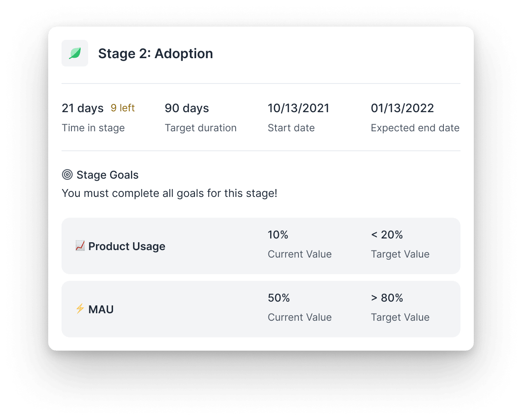The height and width of the screenshot is (420, 522).
Task: Click the 01/13/2022 expected end date
Action: point(402,108)
